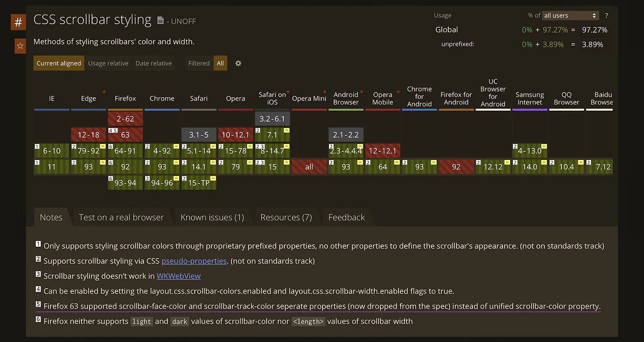644x342 pixels.
Task: Open the Known issues (1) tab
Action: (x=212, y=217)
